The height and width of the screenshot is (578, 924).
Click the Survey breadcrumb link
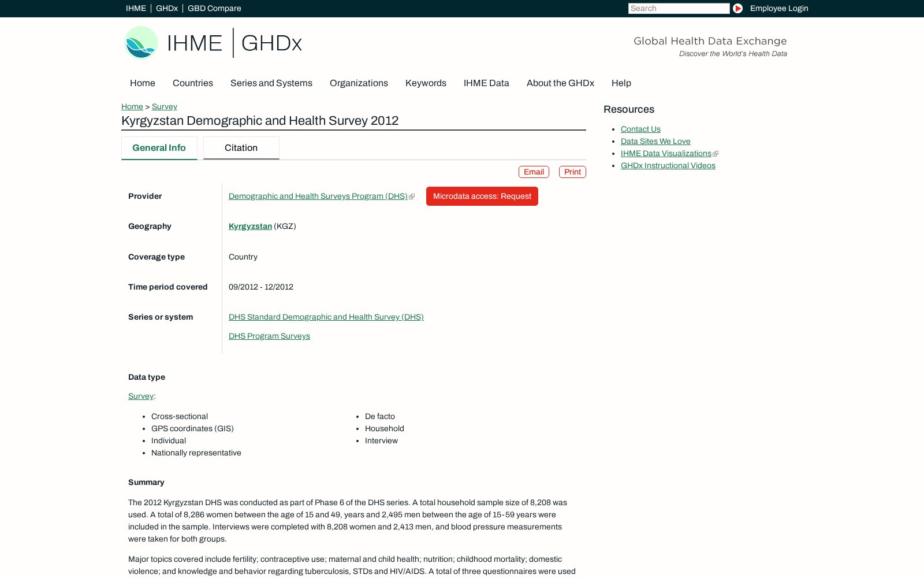pyautogui.click(x=165, y=107)
